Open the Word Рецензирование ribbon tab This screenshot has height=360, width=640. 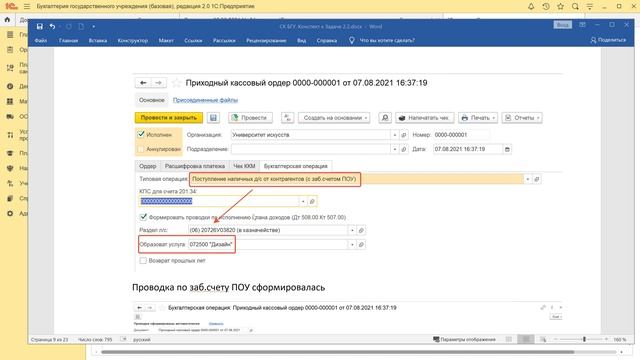266,40
